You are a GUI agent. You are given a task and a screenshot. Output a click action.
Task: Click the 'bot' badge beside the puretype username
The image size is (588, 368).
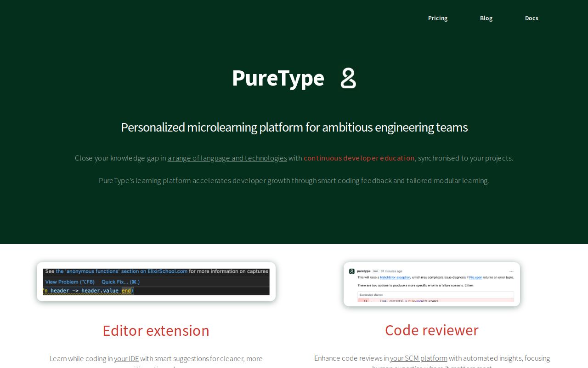376,270
